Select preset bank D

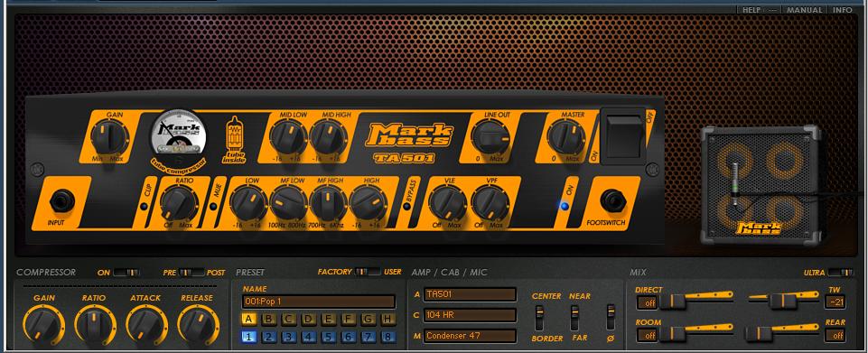click(308, 320)
